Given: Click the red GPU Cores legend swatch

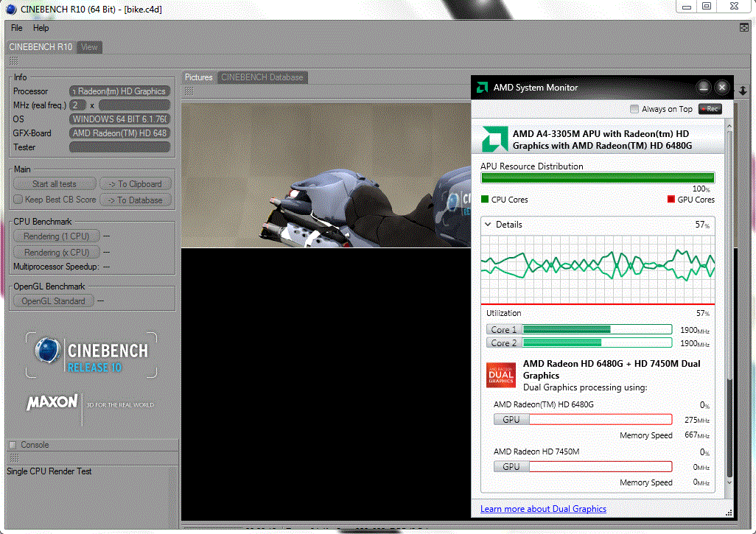Looking at the screenshot, I should pyautogui.click(x=671, y=199).
